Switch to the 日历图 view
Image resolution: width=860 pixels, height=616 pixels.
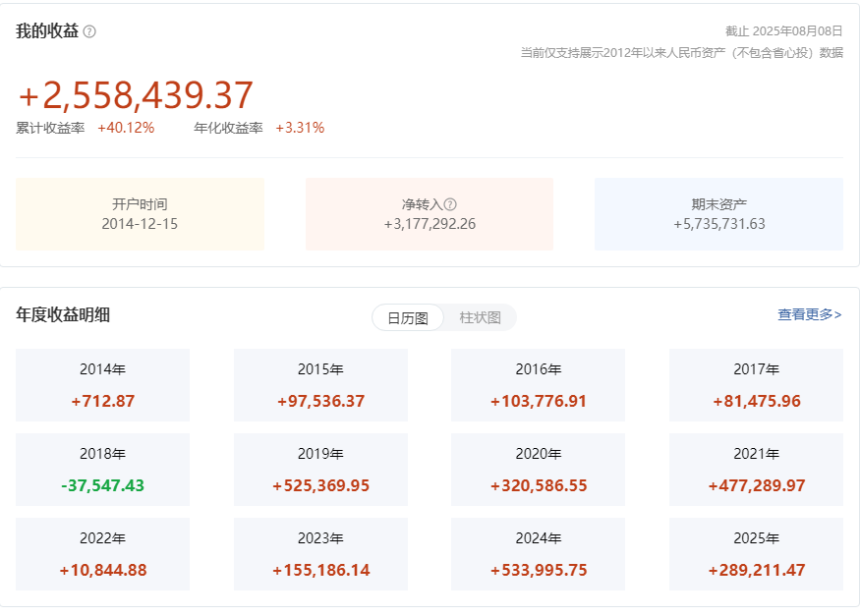(408, 318)
